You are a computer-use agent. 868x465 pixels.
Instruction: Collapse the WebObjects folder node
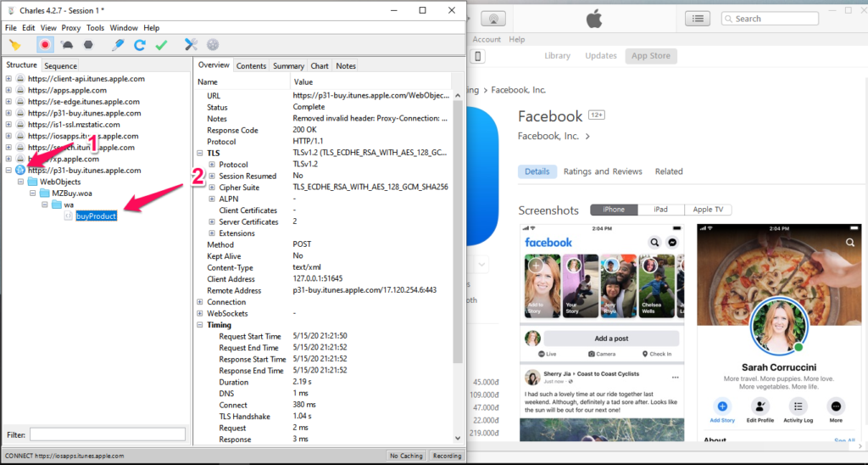(x=20, y=182)
